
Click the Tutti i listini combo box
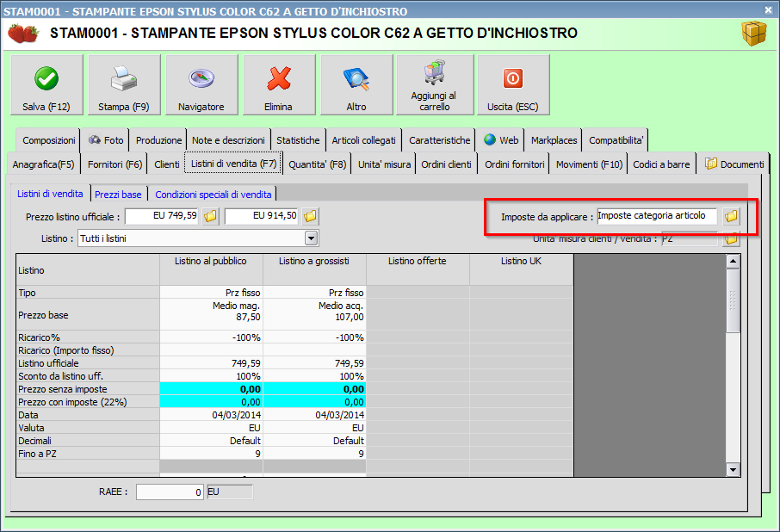tap(198, 238)
